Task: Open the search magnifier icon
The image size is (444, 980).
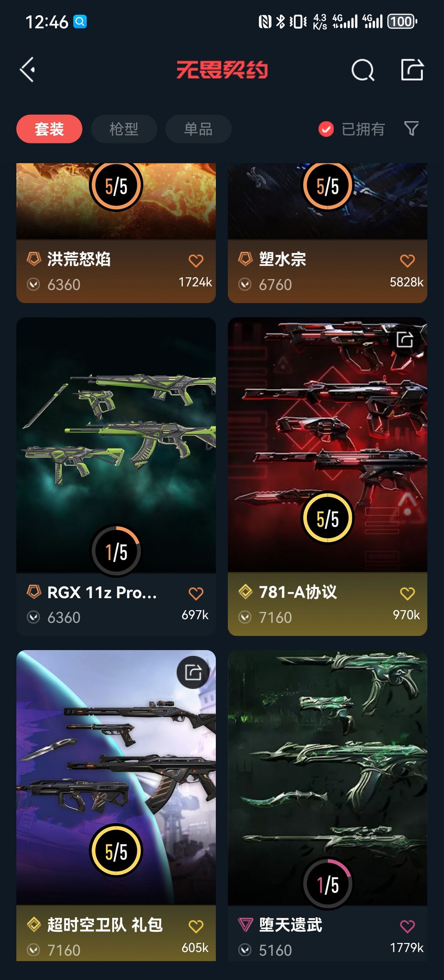Action: coord(363,70)
